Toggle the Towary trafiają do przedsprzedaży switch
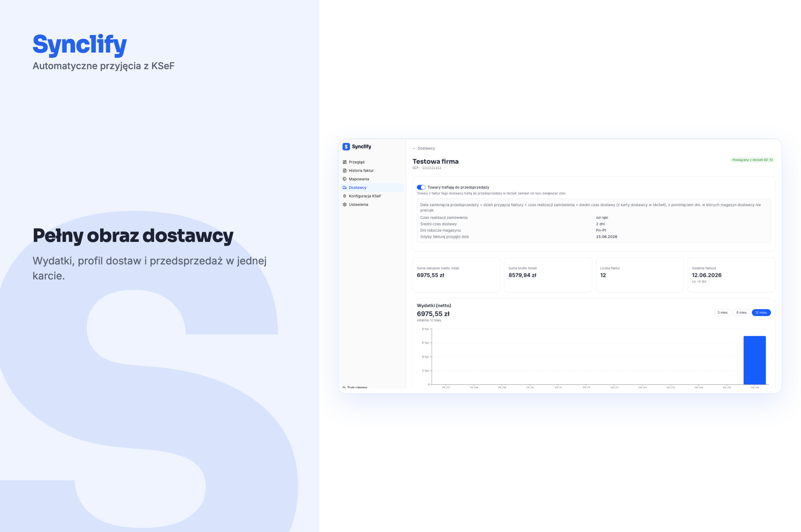 [421, 187]
